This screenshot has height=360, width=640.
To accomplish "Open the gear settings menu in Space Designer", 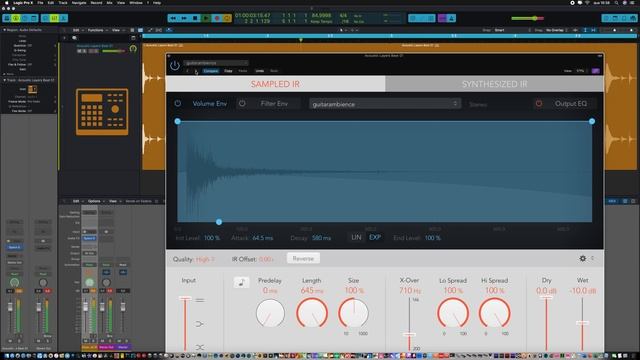I will click(x=583, y=258).
